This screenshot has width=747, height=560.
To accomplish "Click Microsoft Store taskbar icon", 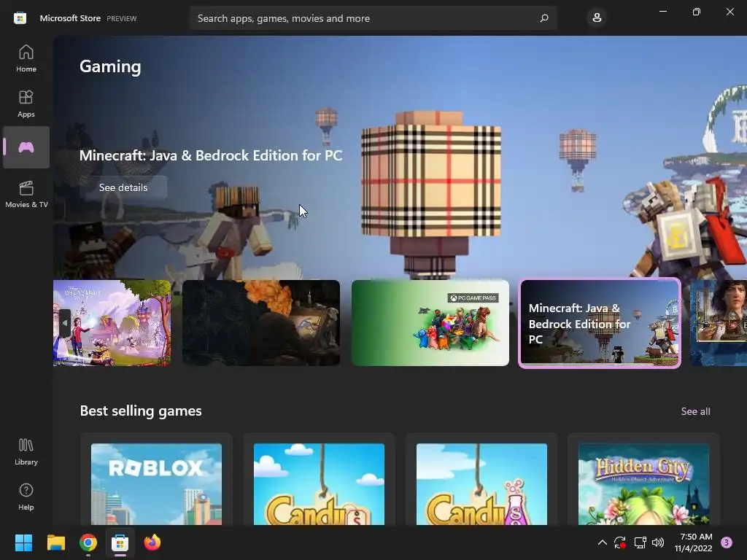I will (x=120, y=542).
